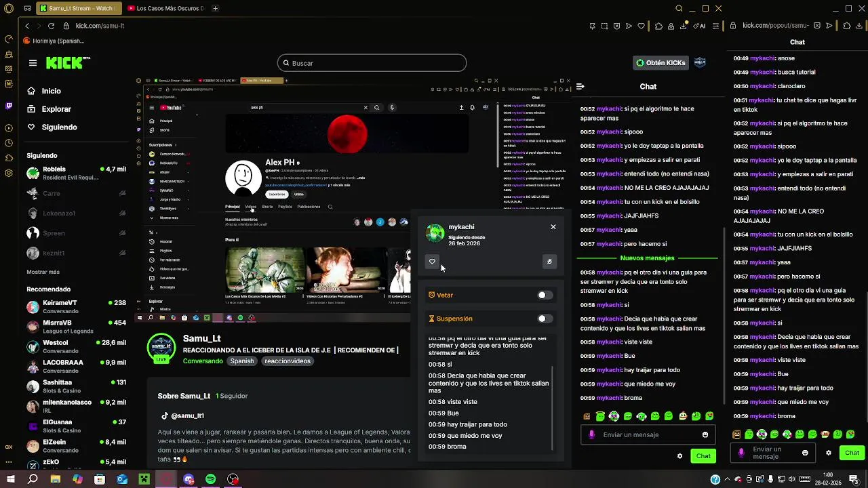The width and height of the screenshot is (868, 488).
Task: Click the reaccionvideos tag
Action: 288,361
